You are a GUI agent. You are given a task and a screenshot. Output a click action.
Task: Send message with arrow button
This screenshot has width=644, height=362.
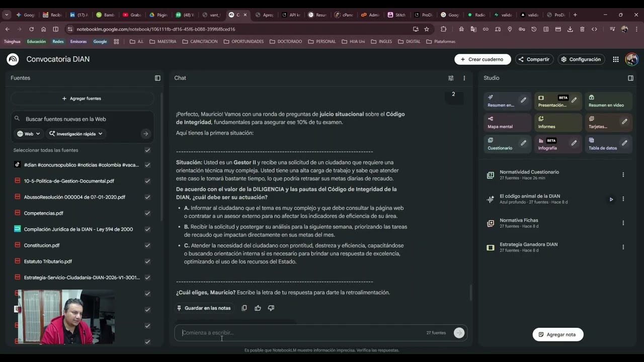(459, 333)
